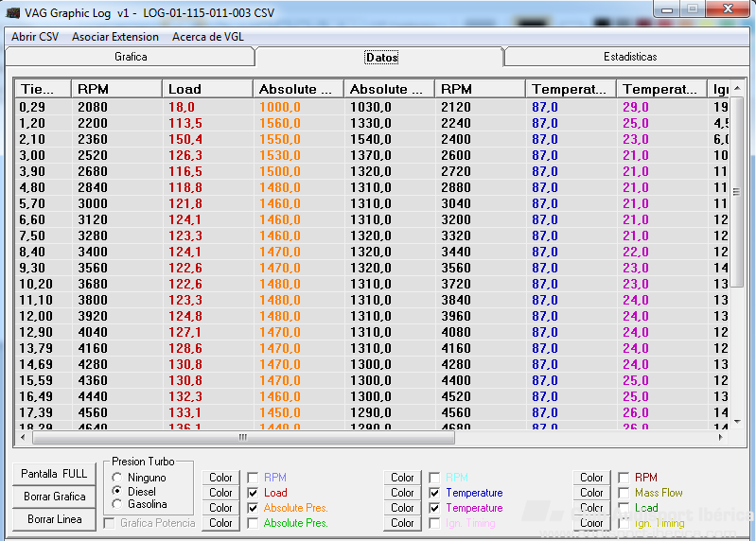Click the table's vertical scrollbar up arrow
This screenshot has width=756, height=541.
[x=737, y=89]
